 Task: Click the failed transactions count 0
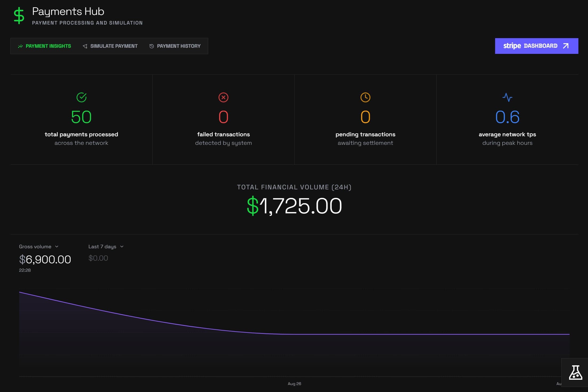(223, 117)
